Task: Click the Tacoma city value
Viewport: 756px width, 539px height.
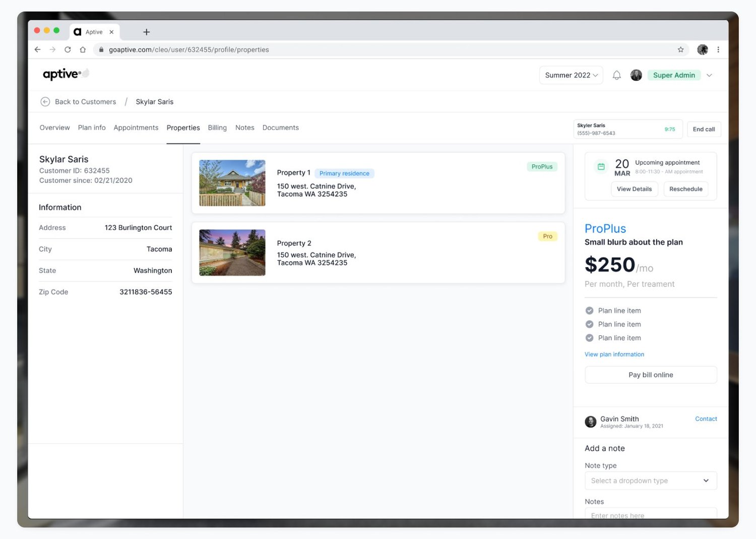Action: tap(159, 249)
